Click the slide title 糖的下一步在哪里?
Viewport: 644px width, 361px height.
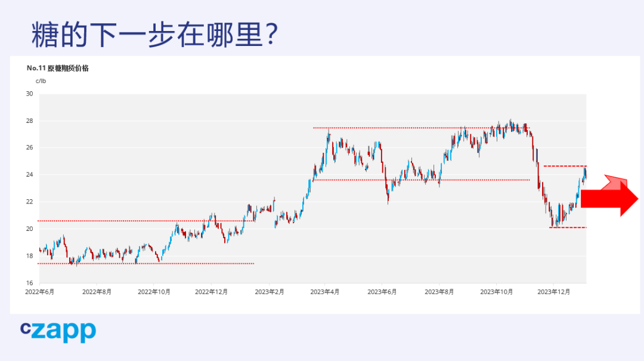click(154, 35)
